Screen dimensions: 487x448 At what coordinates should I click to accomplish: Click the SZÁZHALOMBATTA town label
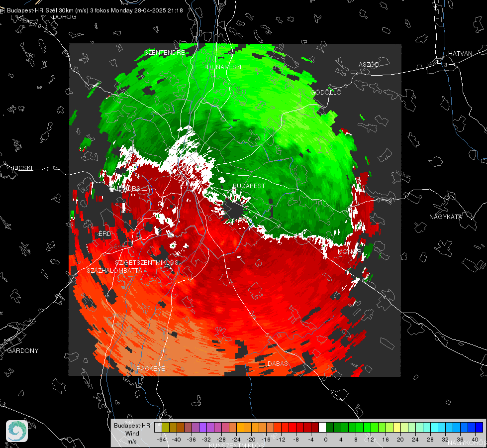click(114, 270)
